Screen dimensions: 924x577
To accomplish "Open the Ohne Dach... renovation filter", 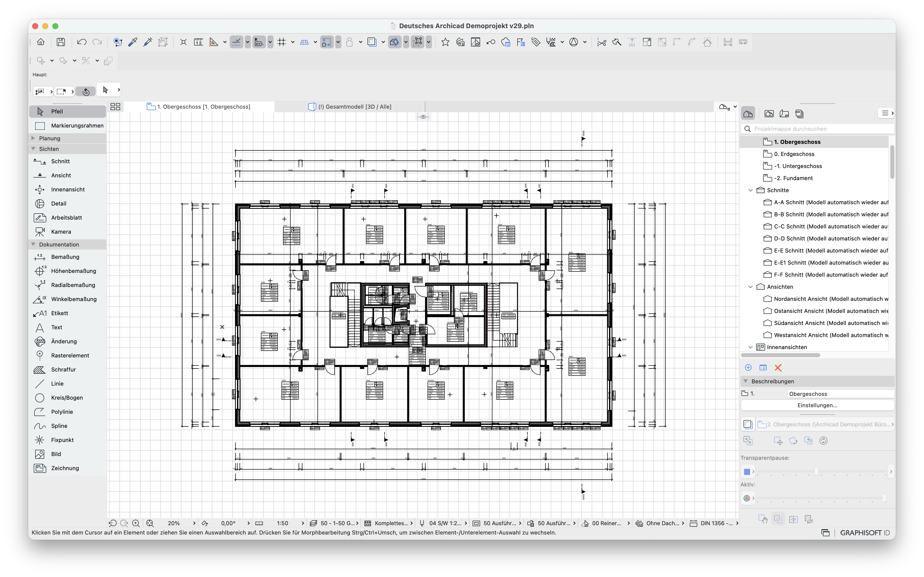I will click(x=660, y=523).
